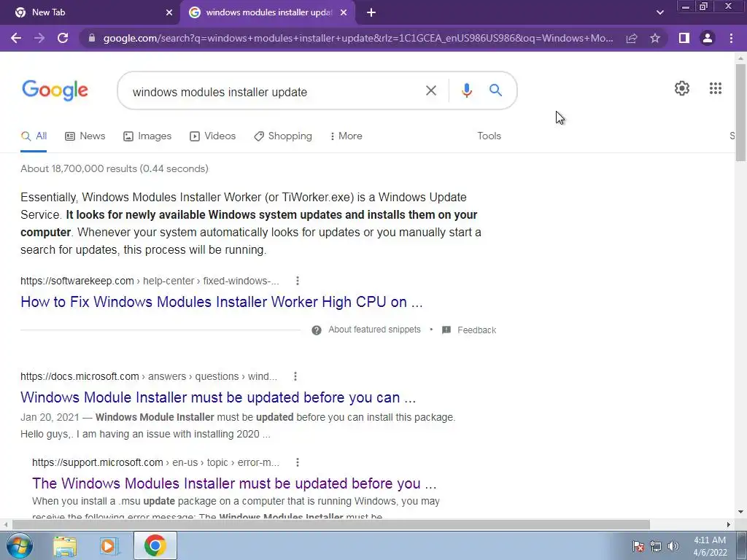Clear the search query with X
This screenshot has width=747, height=560.
[430, 90]
